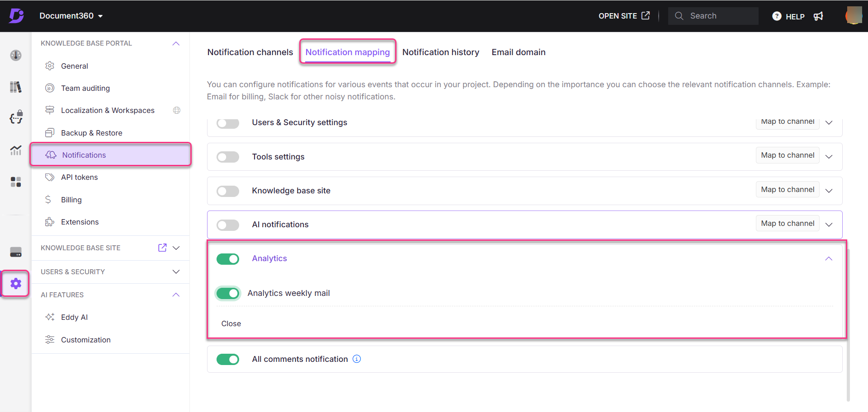This screenshot has height=412, width=868.
Task: Click Close in the Analytics panel
Action: point(231,323)
